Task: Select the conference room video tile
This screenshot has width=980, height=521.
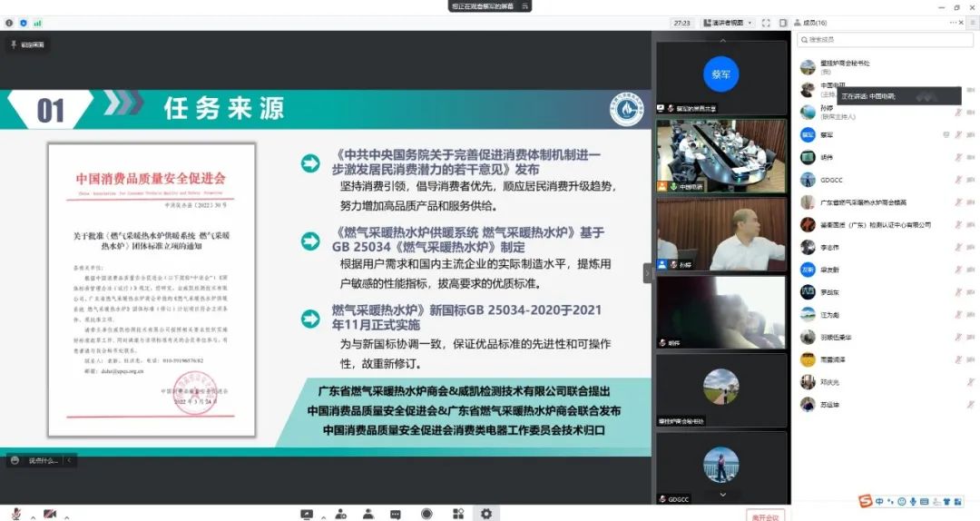Action: click(721, 156)
